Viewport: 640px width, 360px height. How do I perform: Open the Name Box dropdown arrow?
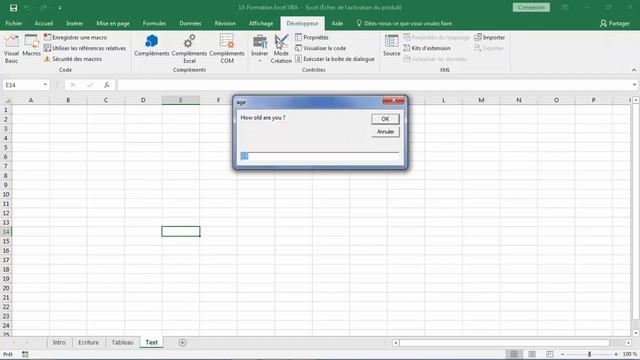point(45,85)
